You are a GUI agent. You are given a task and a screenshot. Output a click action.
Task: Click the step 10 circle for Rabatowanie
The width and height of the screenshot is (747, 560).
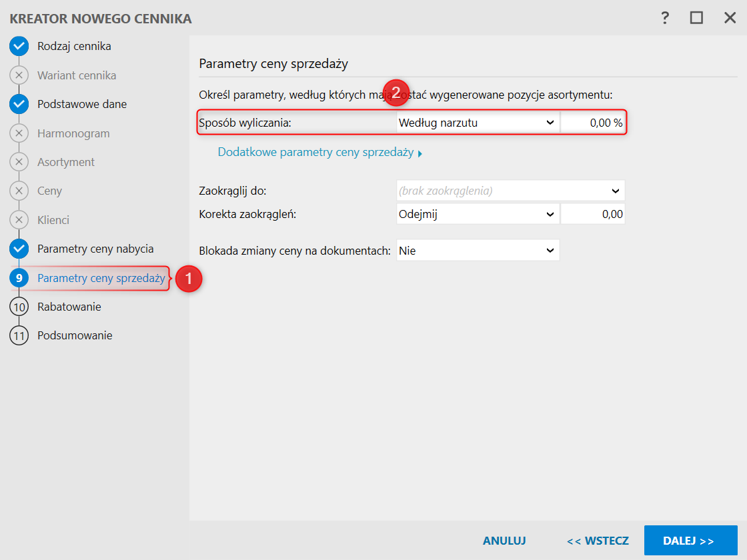[x=19, y=307]
